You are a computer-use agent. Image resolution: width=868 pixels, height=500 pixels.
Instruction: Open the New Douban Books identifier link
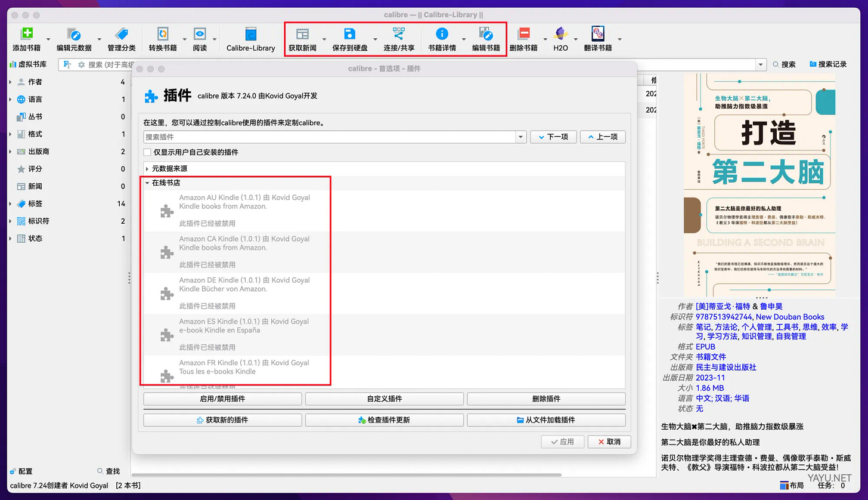(790, 317)
